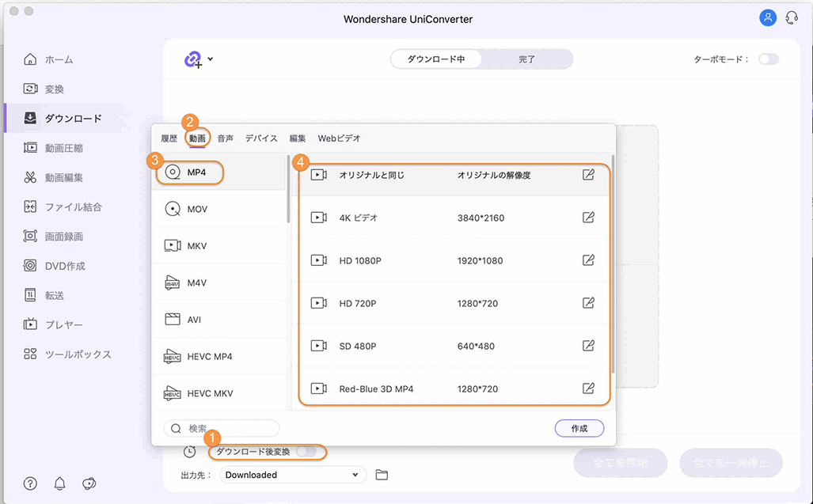Open 動画編集 in the sidebar
This screenshot has height=504, width=813.
pos(53,178)
